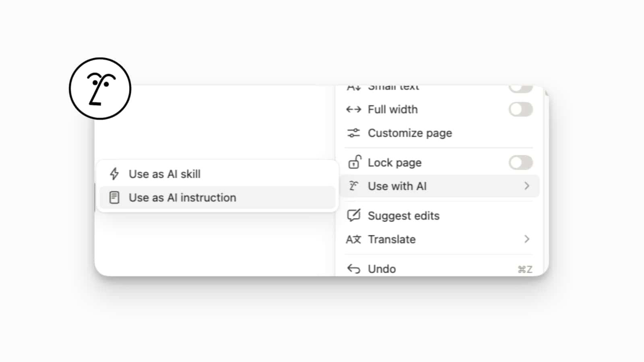Click the document icon next to AI instruction
The width and height of the screenshot is (644, 362).
[114, 197]
